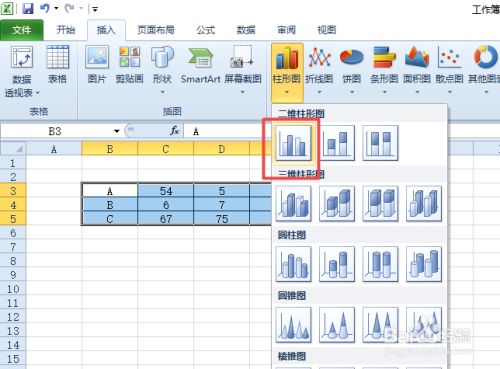The width and height of the screenshot is (500, 369).
Task: Click cell B5 with letter C
Action: coord(110,219)
